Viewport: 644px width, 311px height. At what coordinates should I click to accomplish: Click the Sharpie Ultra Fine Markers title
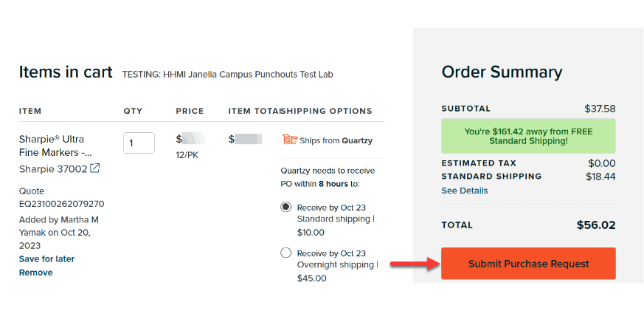(55, 146)
